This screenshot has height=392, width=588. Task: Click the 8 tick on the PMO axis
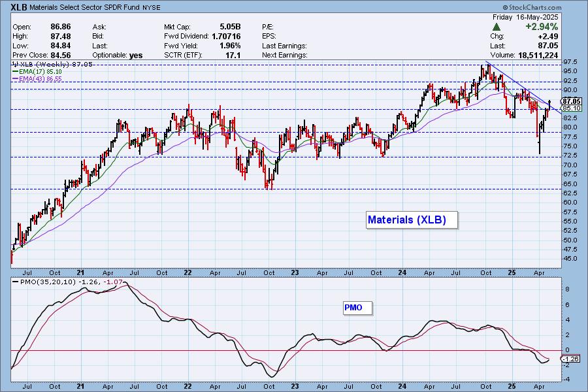(x=567, y=289)
